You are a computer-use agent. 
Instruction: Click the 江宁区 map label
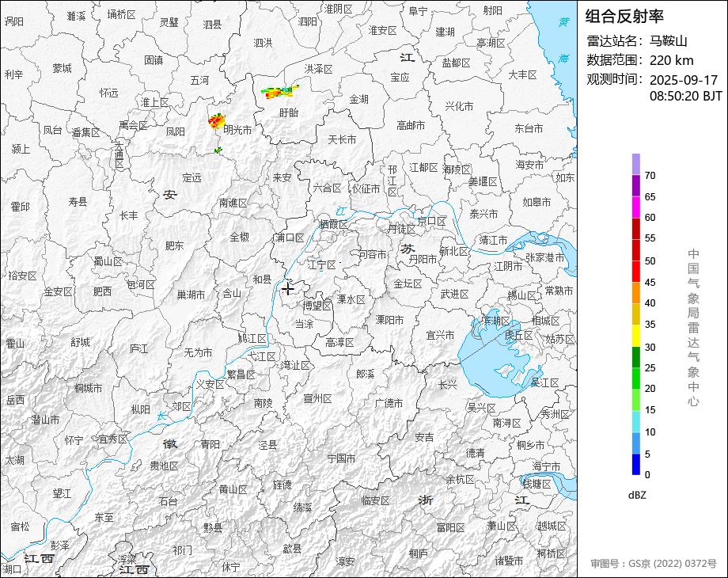tap(322, 264)
